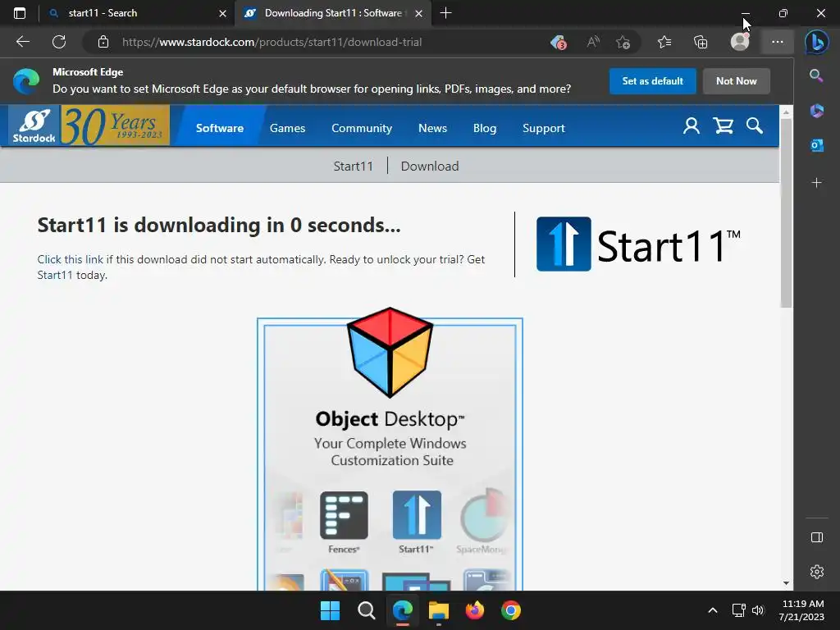Reload the Stardock page
The width and height of the screenshot is (840, 630).
(59, 42)
